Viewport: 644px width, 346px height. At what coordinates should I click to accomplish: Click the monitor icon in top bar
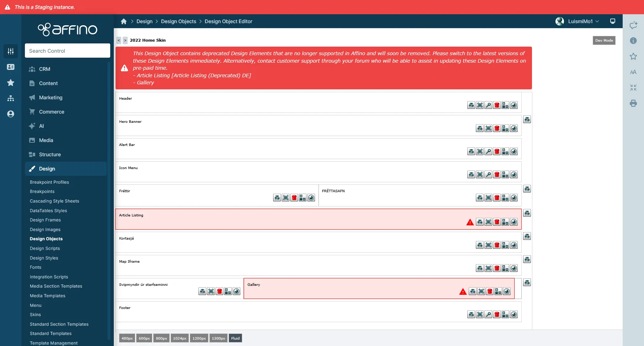point(613,21)
